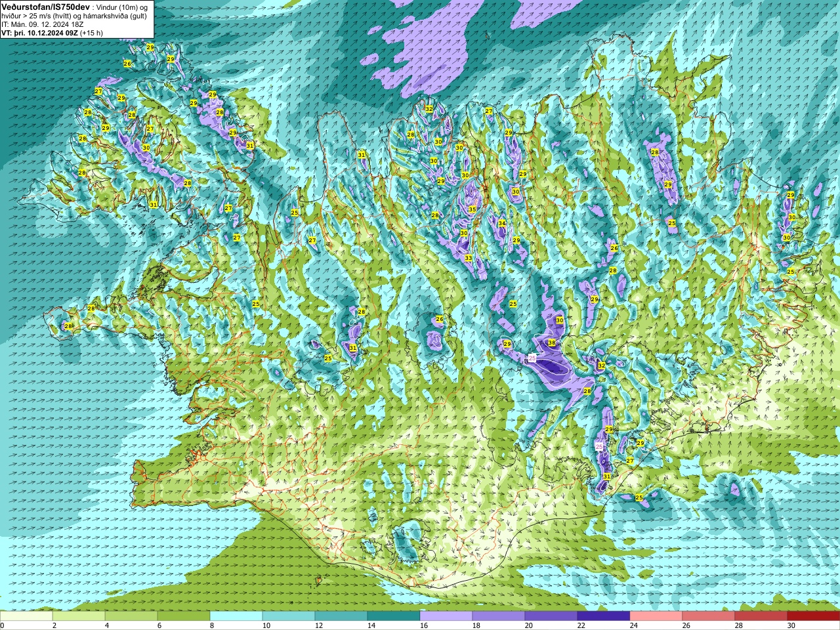
Task: Click the scale number 20 under the legend
Action: click(x=528, y=625)
